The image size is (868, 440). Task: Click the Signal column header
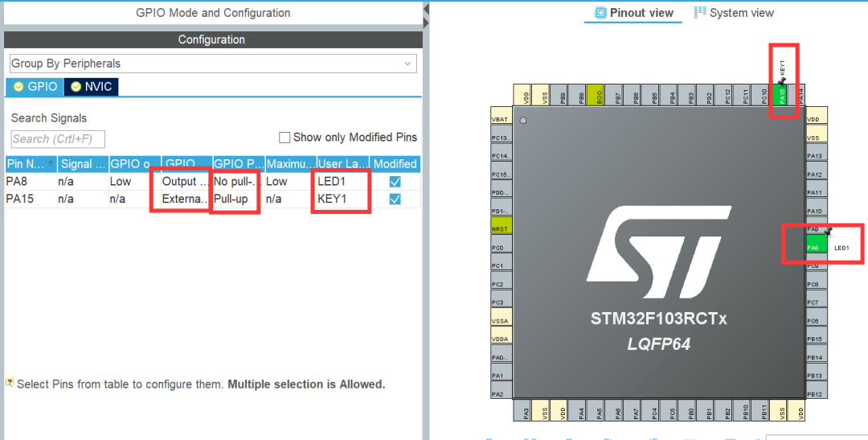[83, 164]
